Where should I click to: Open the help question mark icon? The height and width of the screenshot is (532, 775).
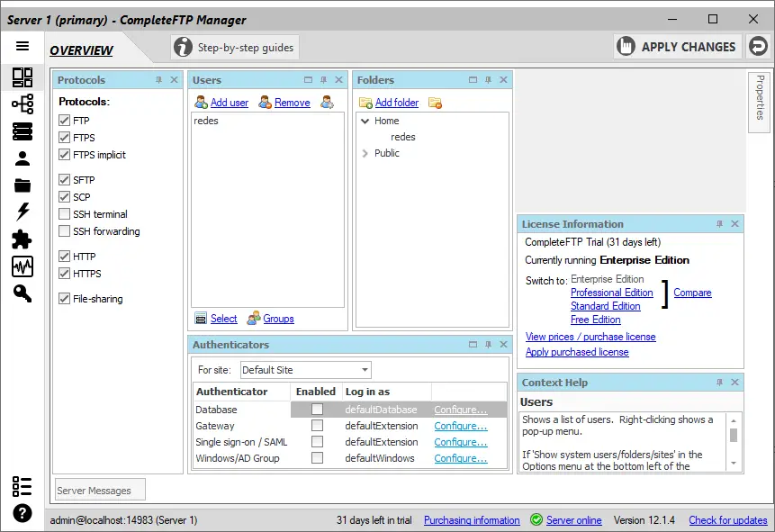click(x=23, y=513)
